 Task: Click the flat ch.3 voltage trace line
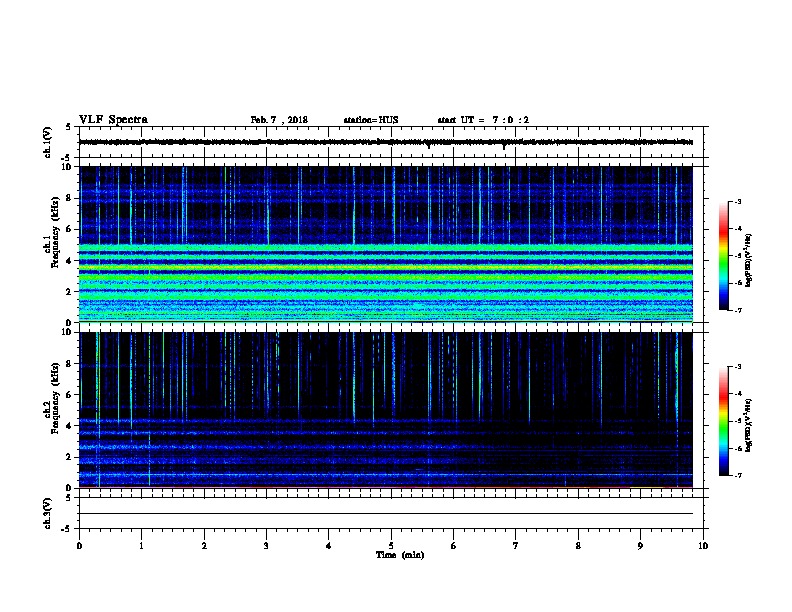(385, 514)
